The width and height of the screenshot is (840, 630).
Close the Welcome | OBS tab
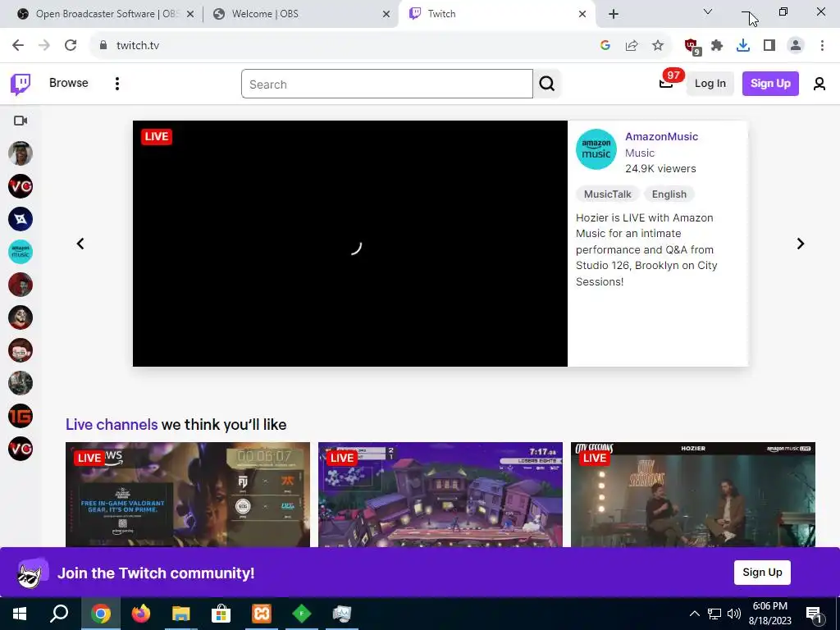[x=386, y=14]
